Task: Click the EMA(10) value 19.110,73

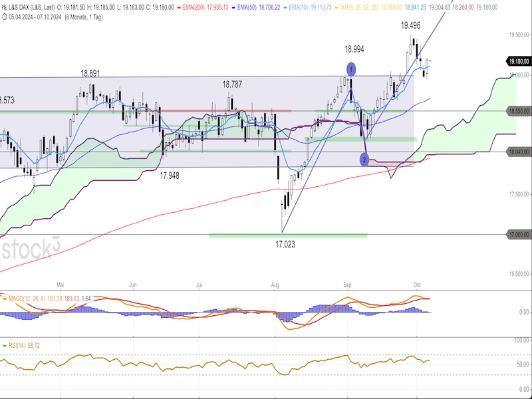Action: [x=321, y=7]
